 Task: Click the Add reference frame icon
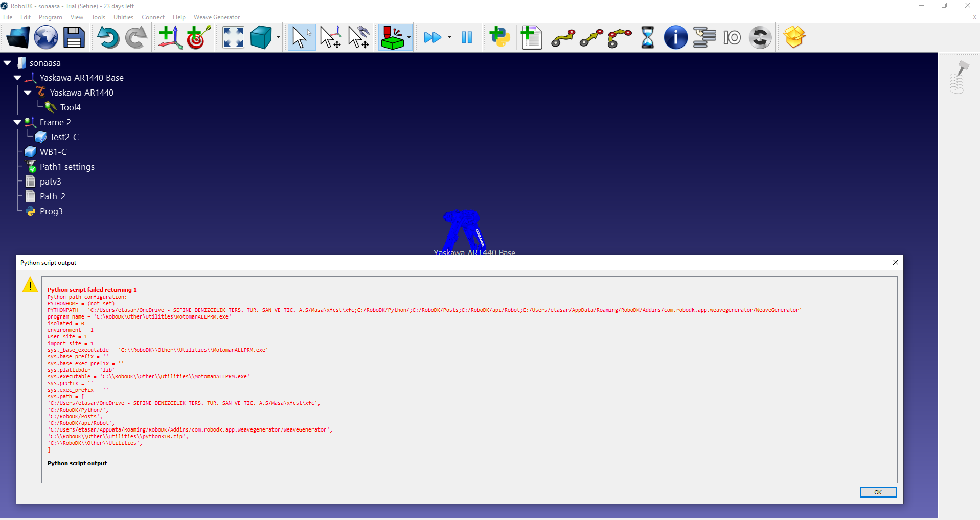point(170,37)
